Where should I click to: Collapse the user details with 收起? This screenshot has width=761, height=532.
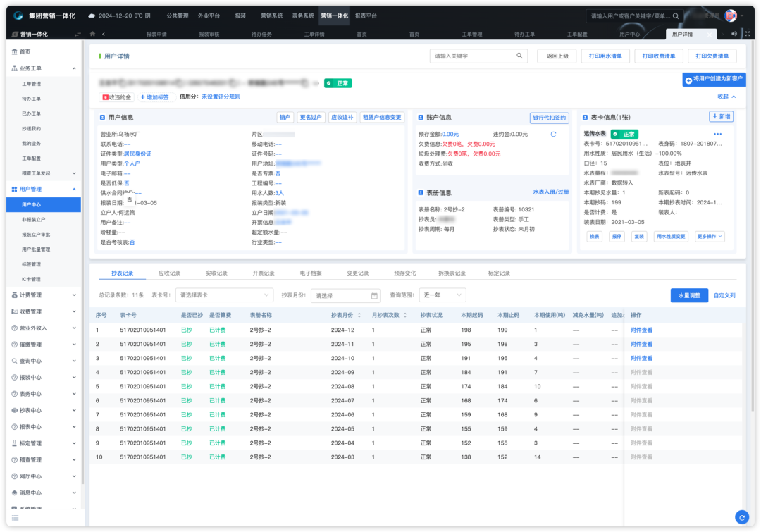(x=726, y=97)
